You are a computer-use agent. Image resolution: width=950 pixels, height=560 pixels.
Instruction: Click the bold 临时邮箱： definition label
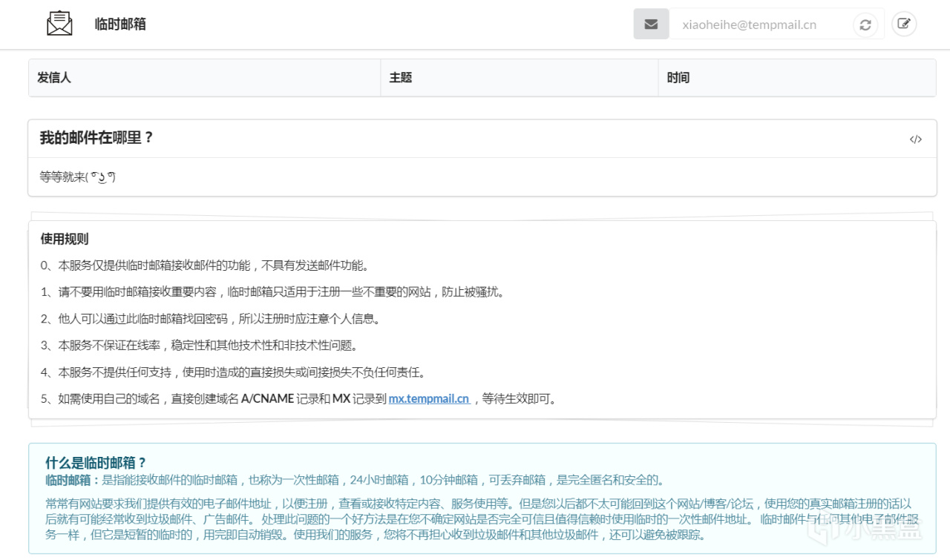[73, 480]
